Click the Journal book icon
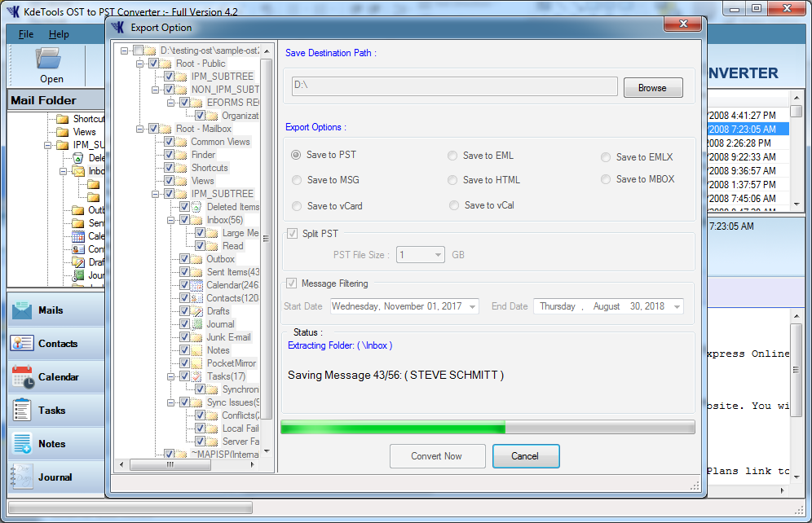 [x=22, y=477]
